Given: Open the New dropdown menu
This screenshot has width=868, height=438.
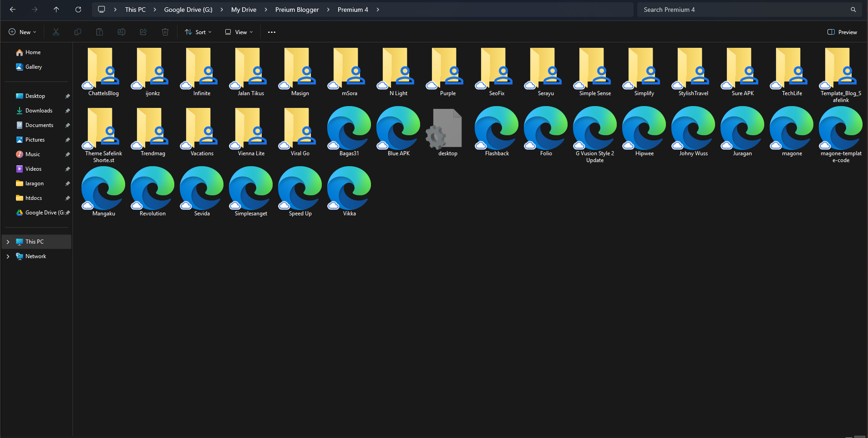Looking at the screenshot, I should point(22,32).
